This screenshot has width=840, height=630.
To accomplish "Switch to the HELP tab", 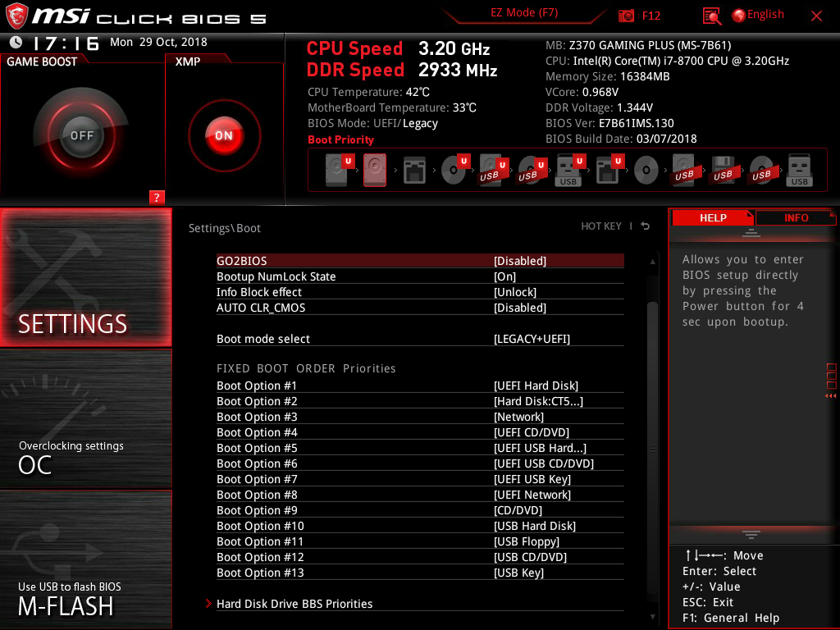I will 713,217.
